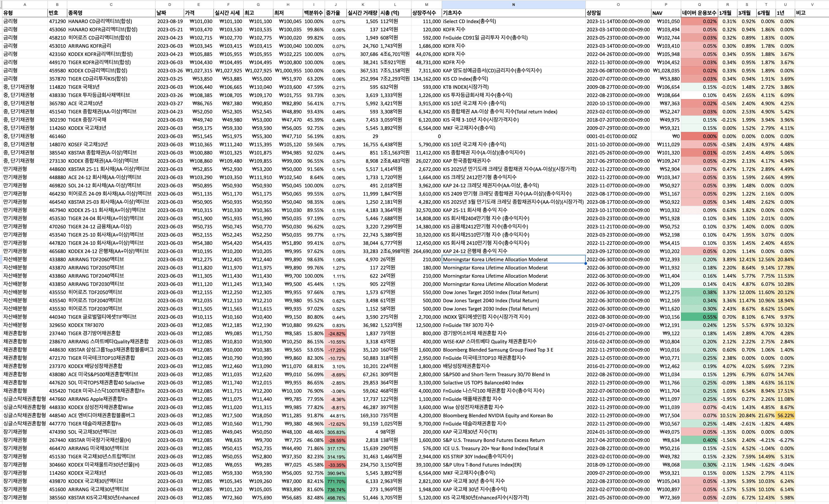Select ticker number cell 471290

57,21
